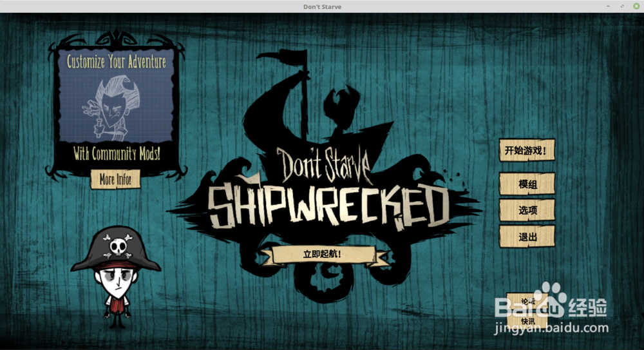Close the Don't Starve window
Screen dimensions: 644x350
(x=636, y=6)
